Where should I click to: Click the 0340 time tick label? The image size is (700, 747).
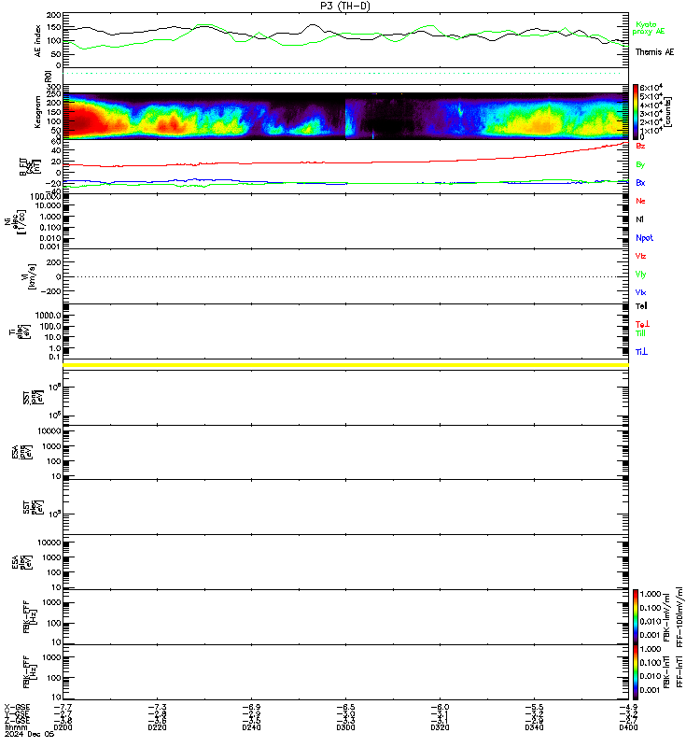[534, 728]
